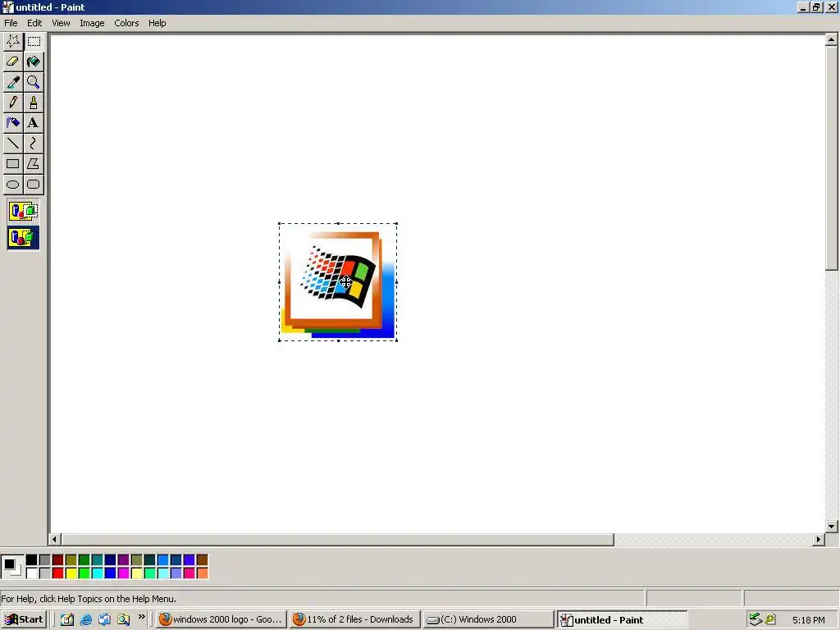This screenshot has width=840, height=630.
Task: Switch to windows 2000 logo browser window
Action: point(221,620)
